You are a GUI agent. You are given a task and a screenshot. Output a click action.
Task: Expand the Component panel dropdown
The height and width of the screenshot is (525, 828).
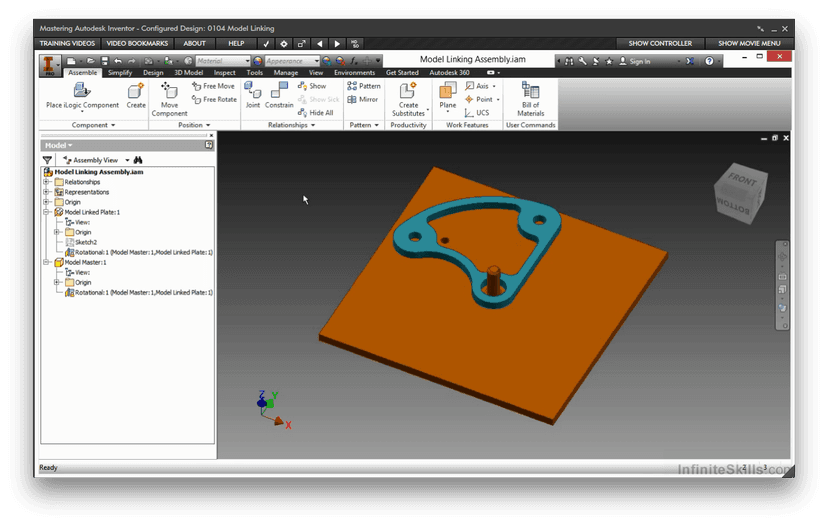point(113,125)
